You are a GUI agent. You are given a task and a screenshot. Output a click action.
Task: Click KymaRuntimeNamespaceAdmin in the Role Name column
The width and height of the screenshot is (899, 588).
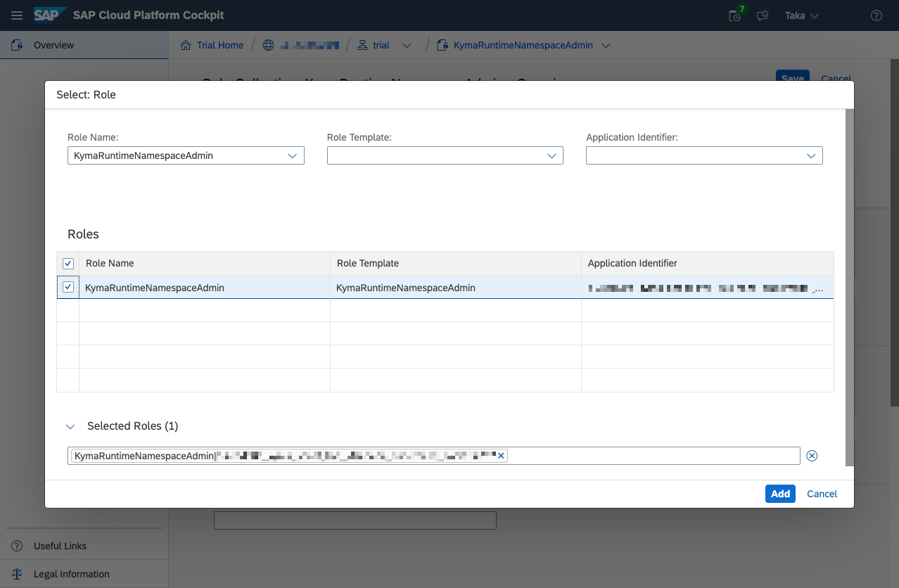coord(155,287)
